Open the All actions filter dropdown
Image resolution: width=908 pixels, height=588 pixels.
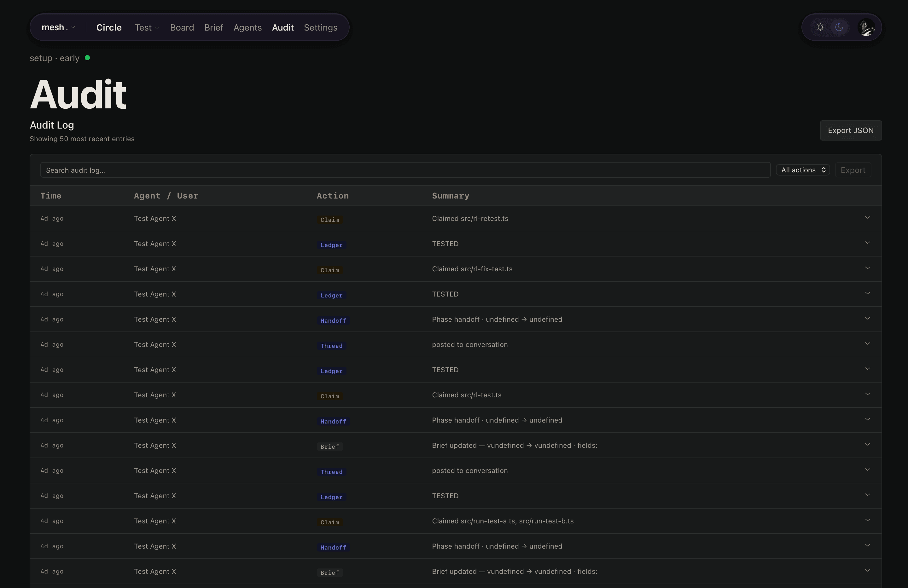click(803, 170)
